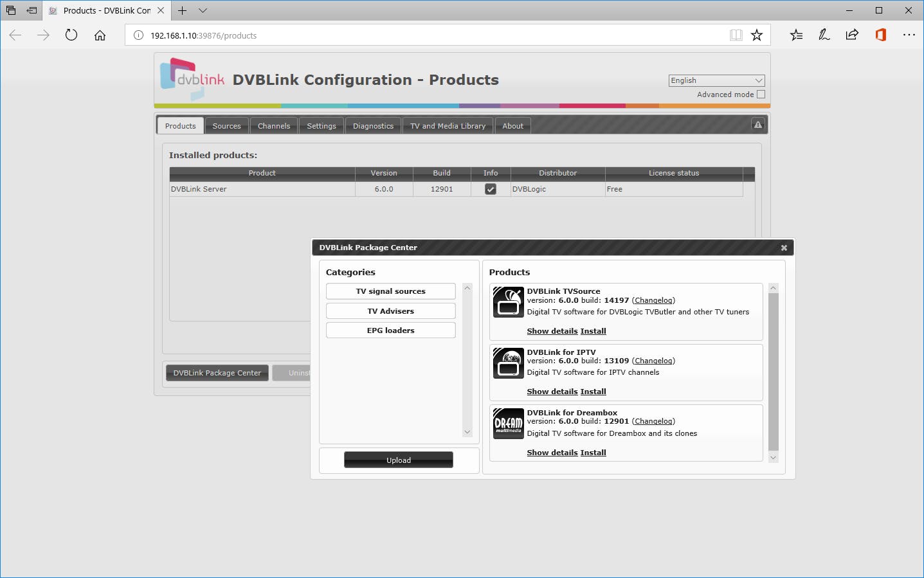Click the DVBLink Package Center button
This screenshot has width=924, height=578.
point(217,373)
